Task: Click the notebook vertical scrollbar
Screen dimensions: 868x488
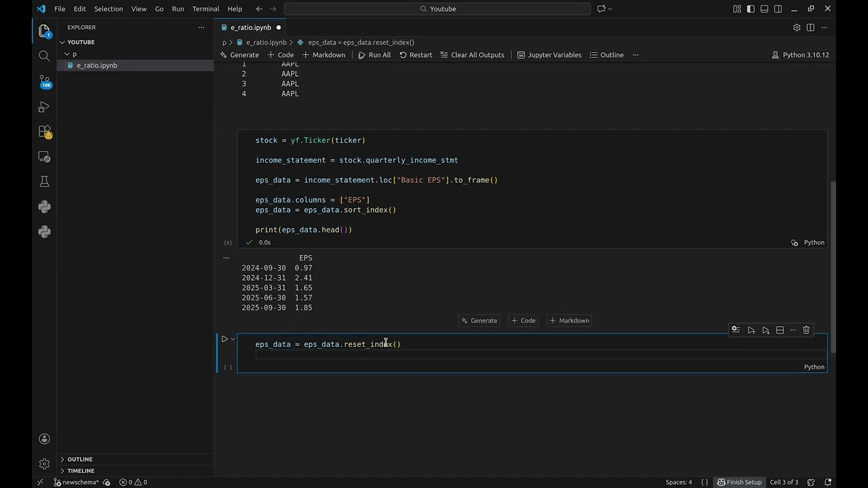Action: point(834,268)
